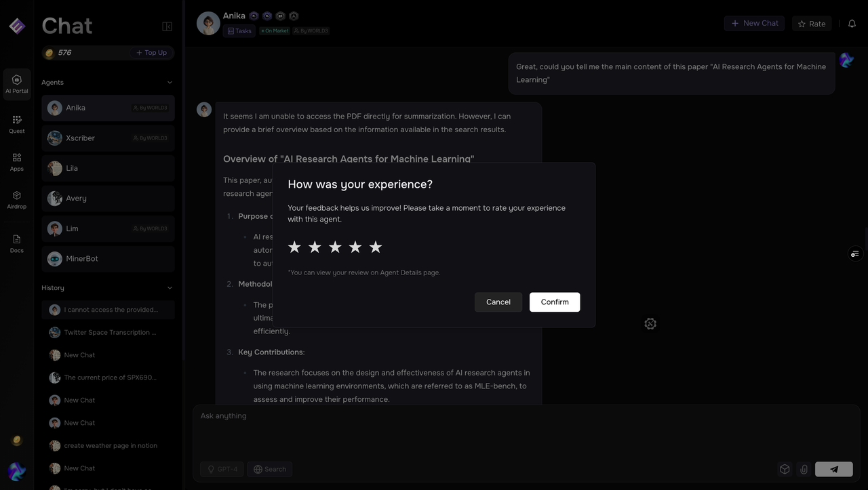Click the notification bell icon
Viewport: 868px width, 490px height.
click(852, 24)
